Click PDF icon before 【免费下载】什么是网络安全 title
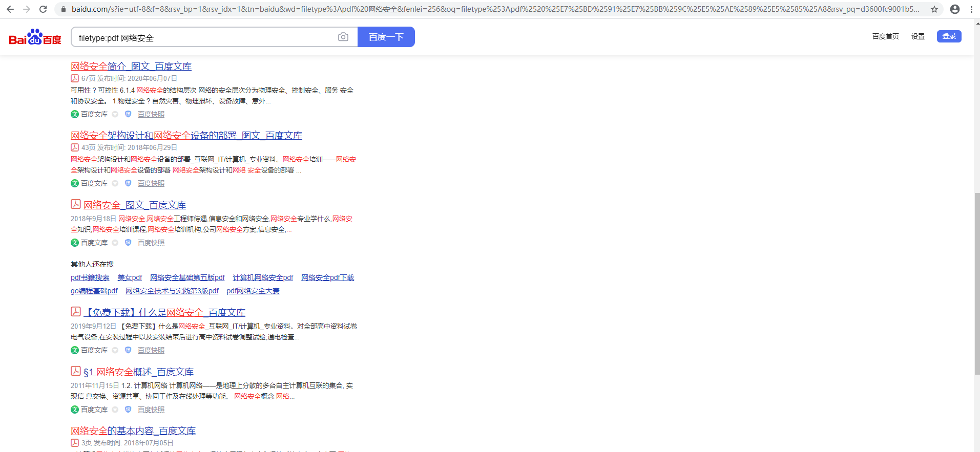Image resolution: width=980 pixels, height=452 pixels. pos(76,312)
